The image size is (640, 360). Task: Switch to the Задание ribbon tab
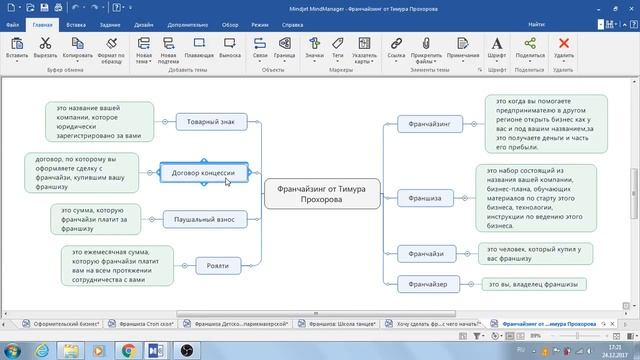tap(110, 25)
